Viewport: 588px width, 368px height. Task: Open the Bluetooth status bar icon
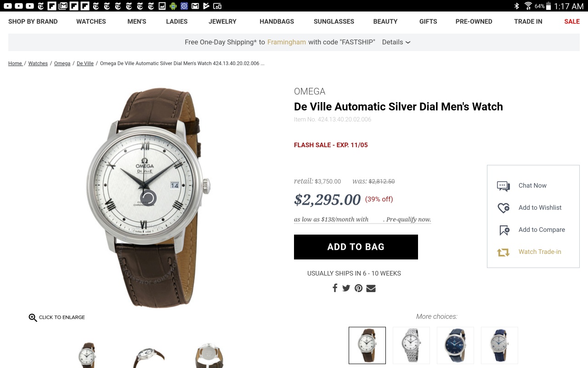click(516, 6)
